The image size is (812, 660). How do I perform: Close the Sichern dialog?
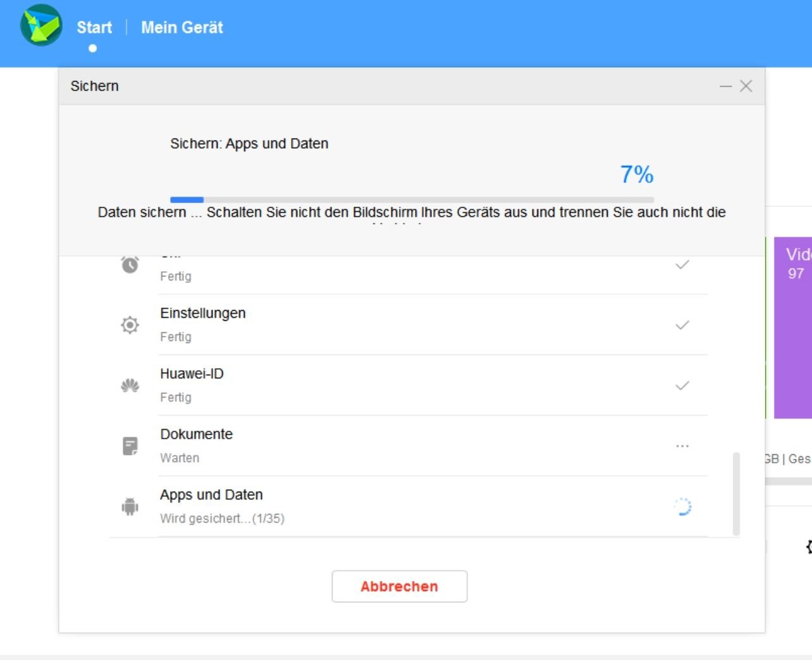[746, 86]
